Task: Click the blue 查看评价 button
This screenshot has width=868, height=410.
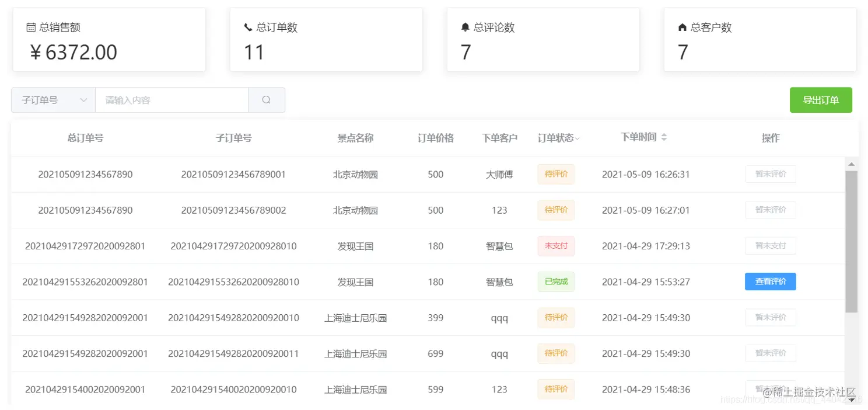Action: (x=771, y=282)
